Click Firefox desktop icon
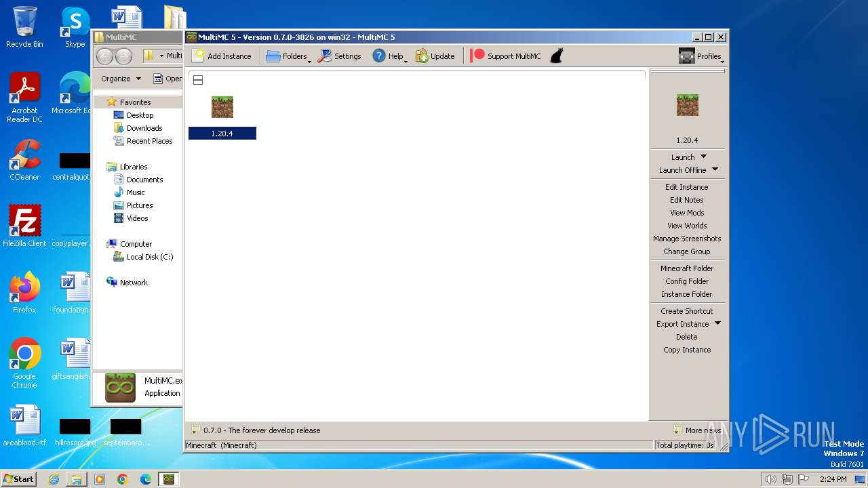Screen dimensions: 868x488 coord(24,293)
